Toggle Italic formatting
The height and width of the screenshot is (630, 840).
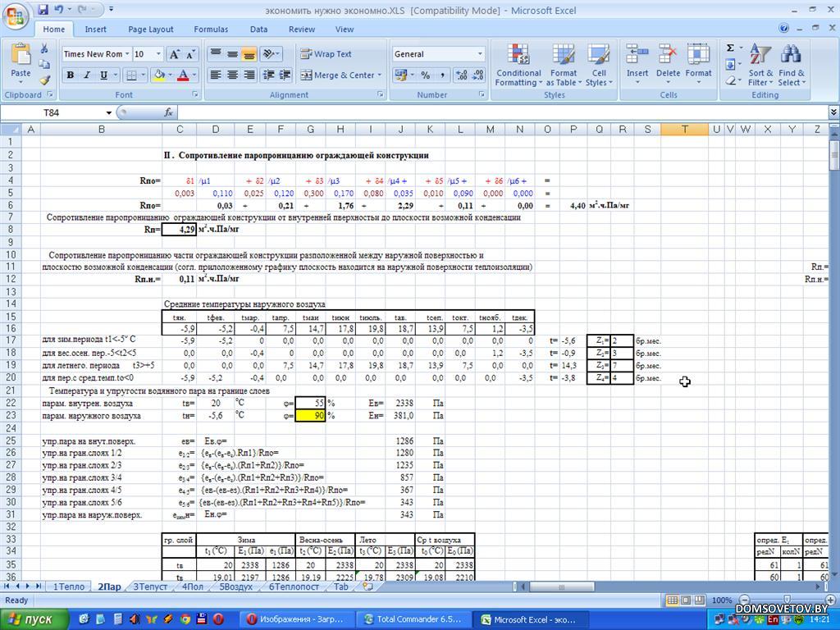pyautogui.click(x=87, y=75)
